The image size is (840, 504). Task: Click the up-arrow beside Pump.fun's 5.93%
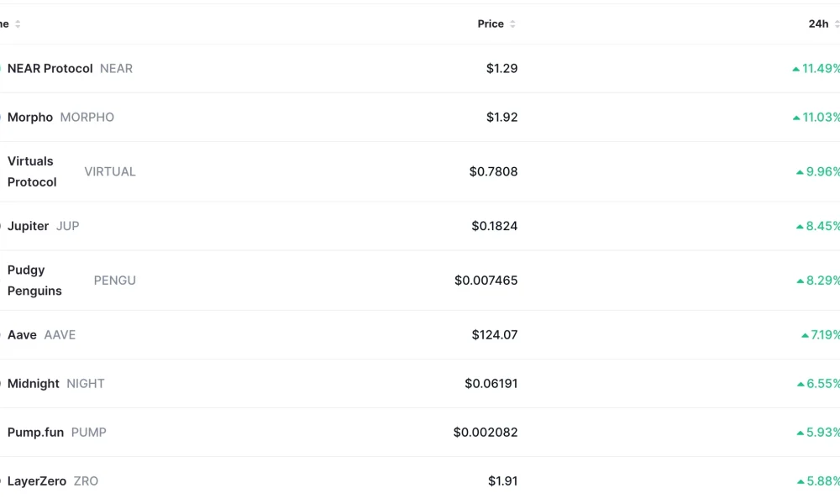pyautogui.click(x=799, y=432)
